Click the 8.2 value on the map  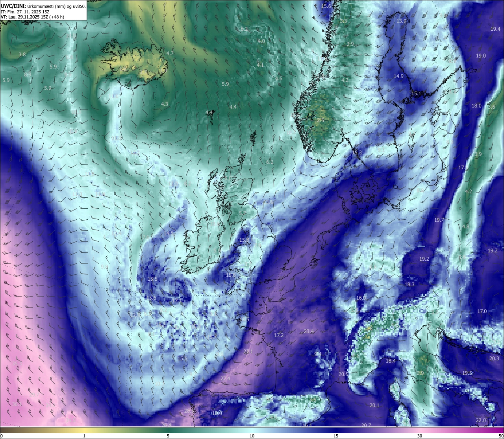[244, 29]
